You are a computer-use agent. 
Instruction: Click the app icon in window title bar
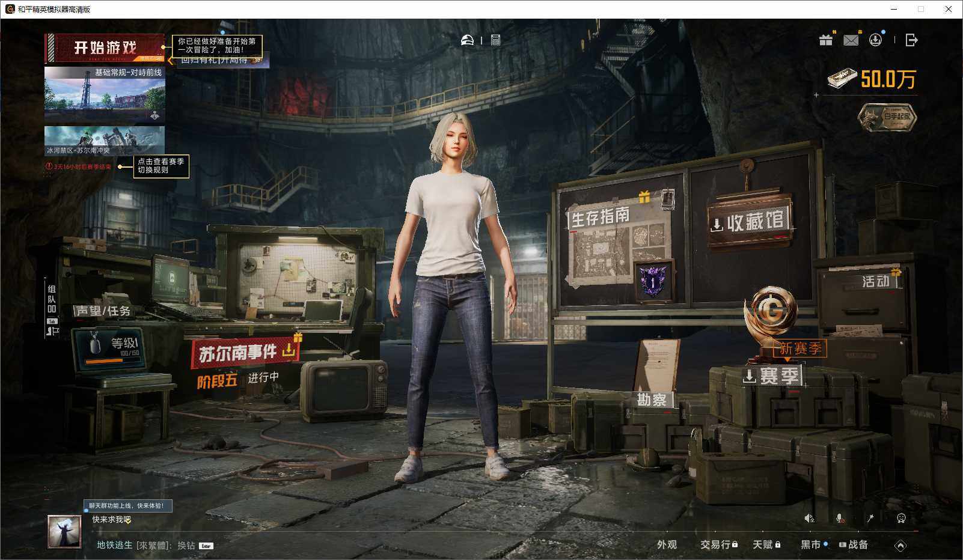click(x=10, y=9)
